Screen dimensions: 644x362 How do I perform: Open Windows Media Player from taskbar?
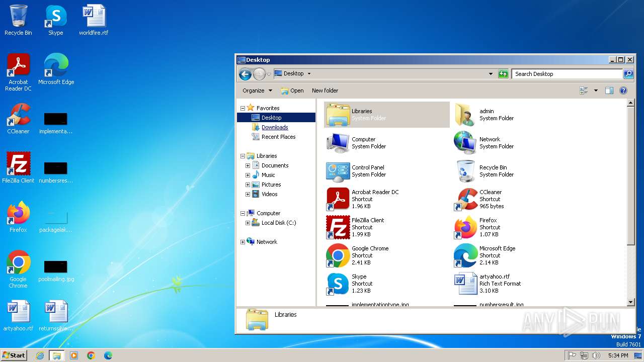[74, 355]
